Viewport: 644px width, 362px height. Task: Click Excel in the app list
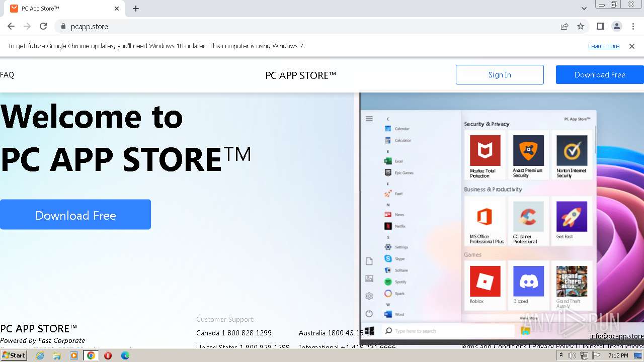click(x=394, y=161)
